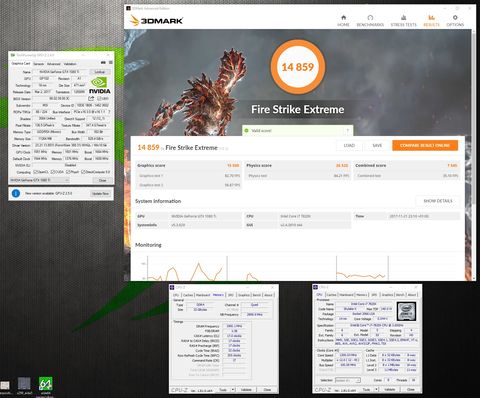Click the GPU-Z title bar app icon
Screen dimensions: 480x398
coord(13,55)
